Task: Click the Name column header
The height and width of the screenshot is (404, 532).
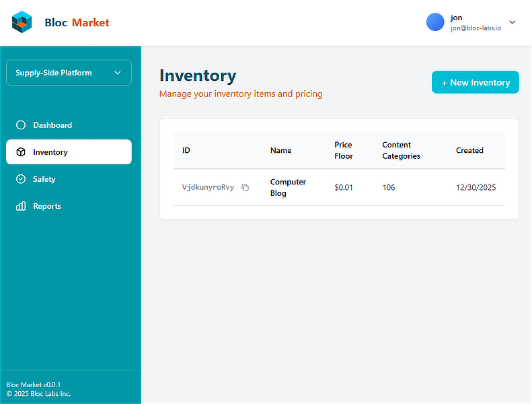Action: point(280,150)
